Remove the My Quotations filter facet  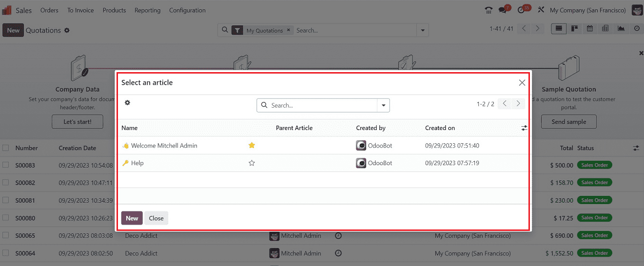[x=288, y=30]
